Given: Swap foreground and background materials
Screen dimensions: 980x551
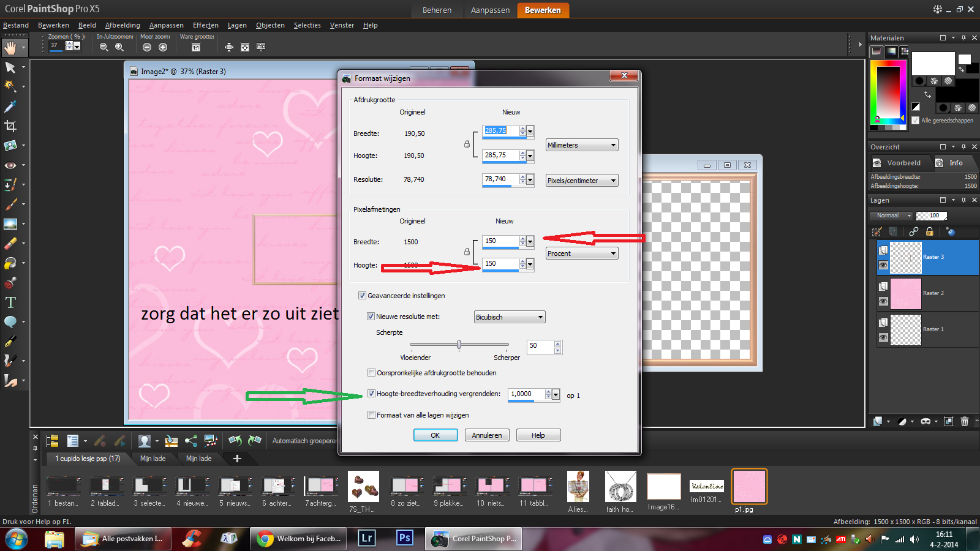Looking at the screenshot, I should pos(928,94).
